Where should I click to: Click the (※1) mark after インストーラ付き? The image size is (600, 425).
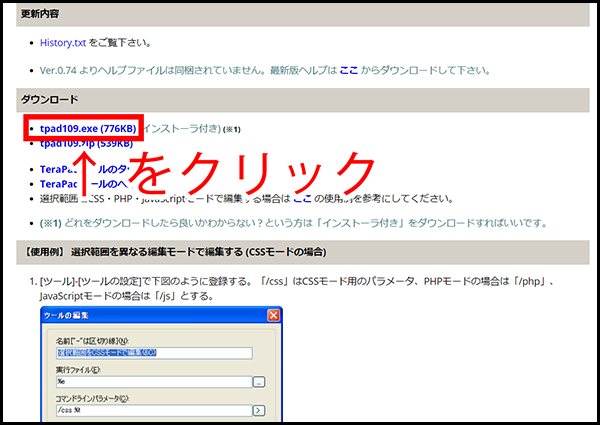tap(231, 130)
